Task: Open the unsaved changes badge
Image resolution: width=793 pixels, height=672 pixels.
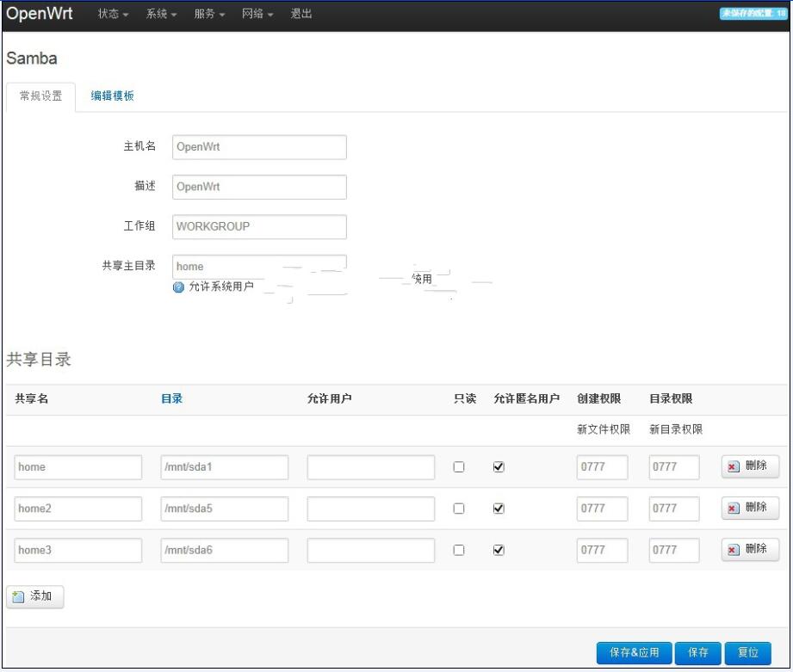Action: point(753,14)
